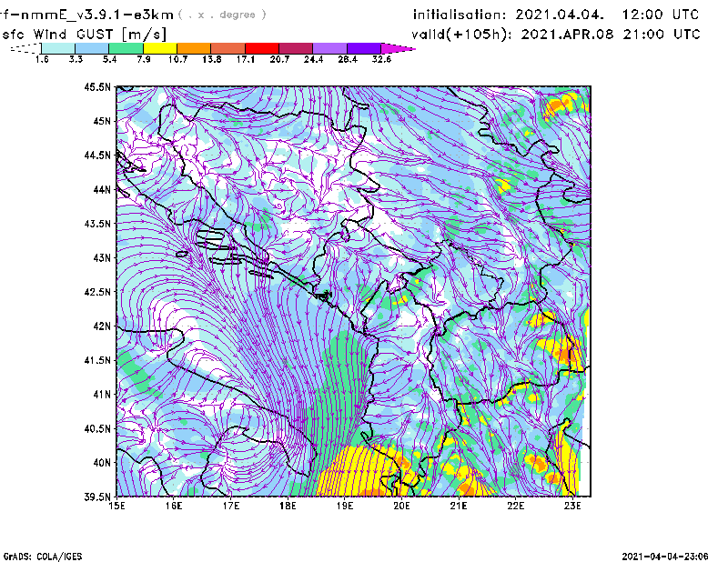Click the "41.5N" latitude label
The image size is (728, 562).
coord(97,360)
